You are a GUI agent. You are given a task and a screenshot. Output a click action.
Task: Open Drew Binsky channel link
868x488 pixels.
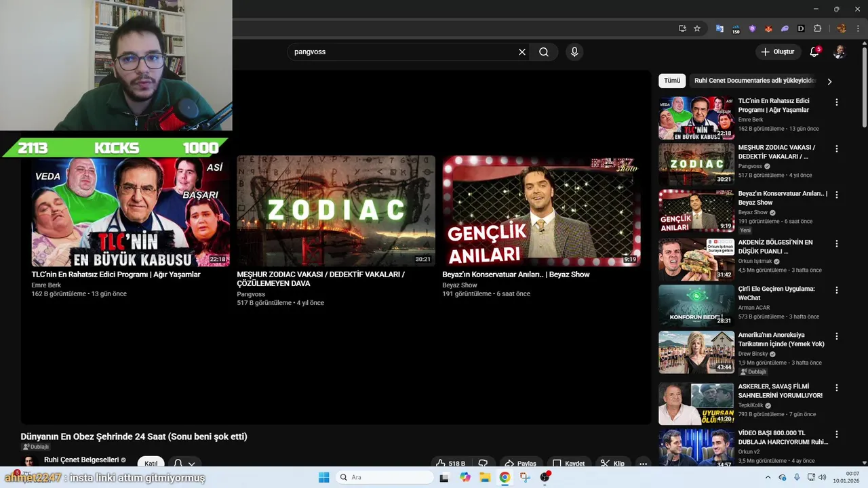click(x=753, y=354)
